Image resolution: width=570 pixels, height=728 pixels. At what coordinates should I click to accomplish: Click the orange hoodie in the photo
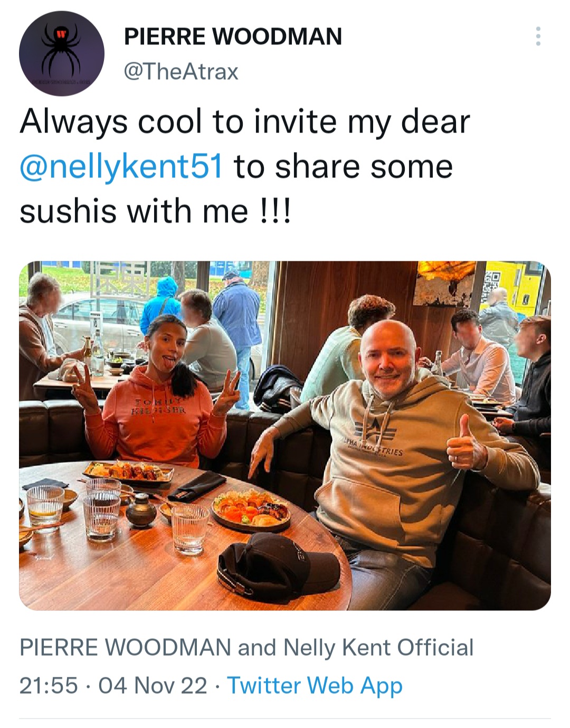[x=153, y=422]
